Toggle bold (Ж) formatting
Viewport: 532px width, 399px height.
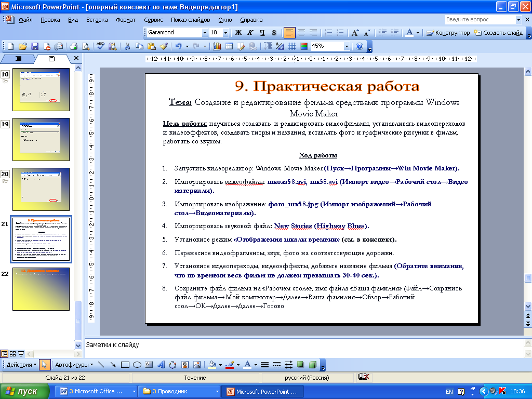238,33
